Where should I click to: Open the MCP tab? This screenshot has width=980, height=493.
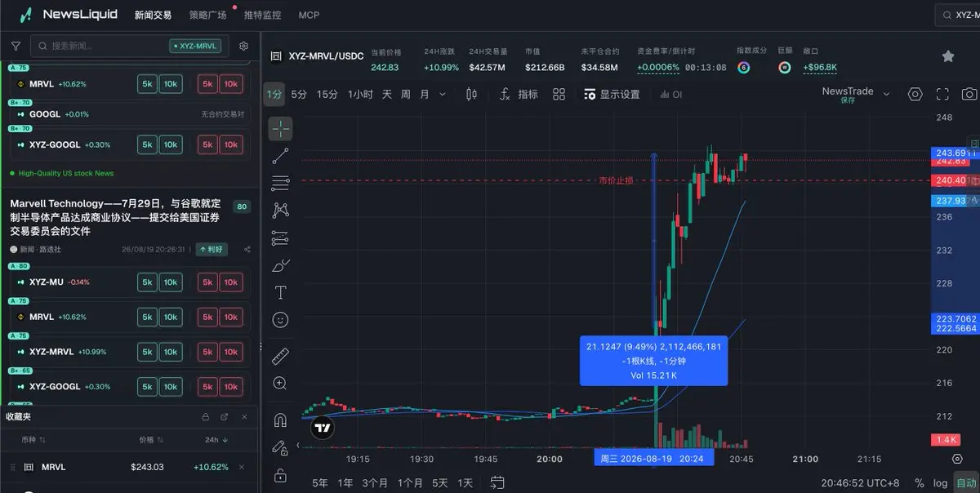click(x=309, y=15)
